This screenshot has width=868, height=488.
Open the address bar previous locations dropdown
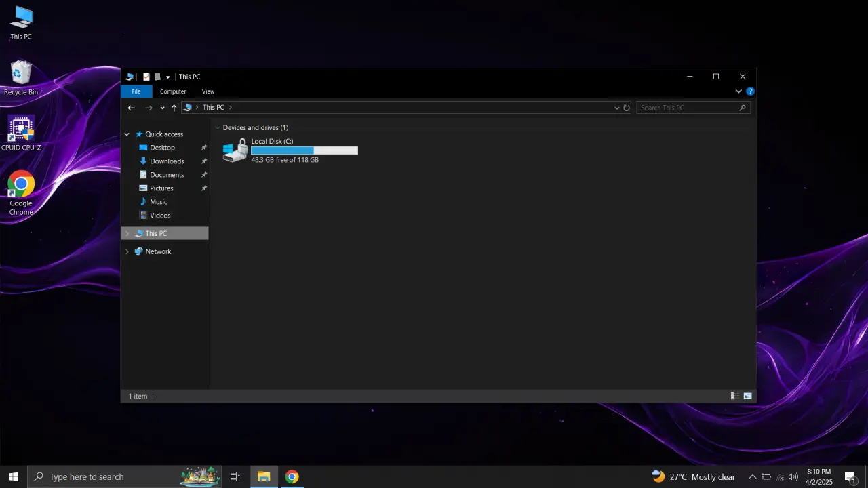[x=616, y=108]
